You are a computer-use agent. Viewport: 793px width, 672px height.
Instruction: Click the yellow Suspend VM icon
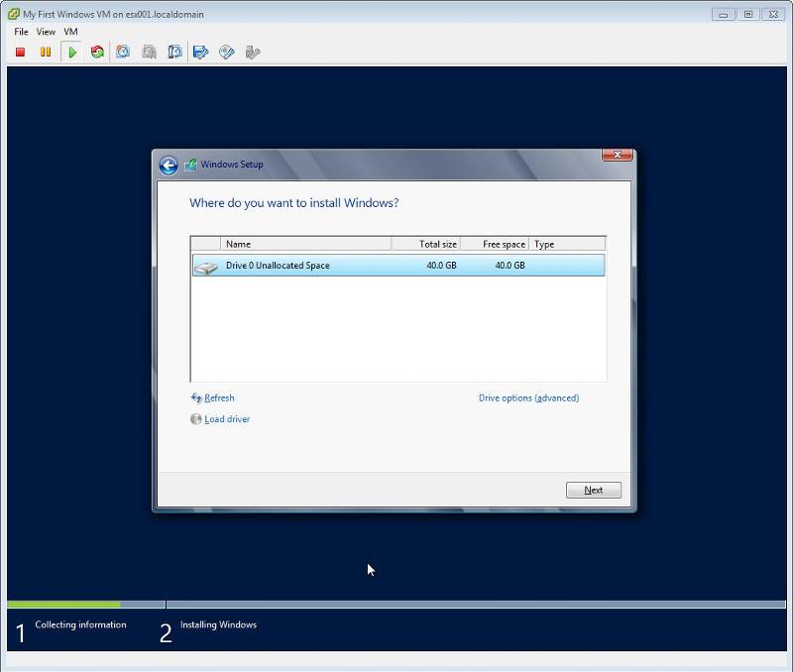tap(46, 53)
